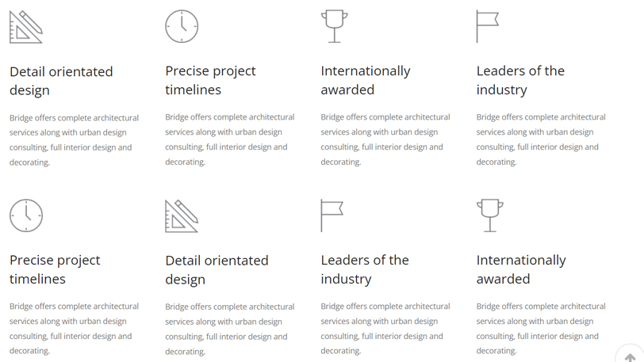The width and height of the screenshot is (644, 362).
Task: Select the trophy icon in the bottom row
Action: click(490, 215)
